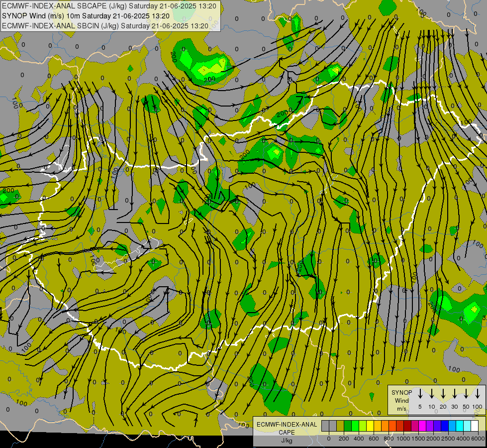Pick the olive swatch left of 200
This screenshot has width=487, height=448.
[x=340, y=426]
